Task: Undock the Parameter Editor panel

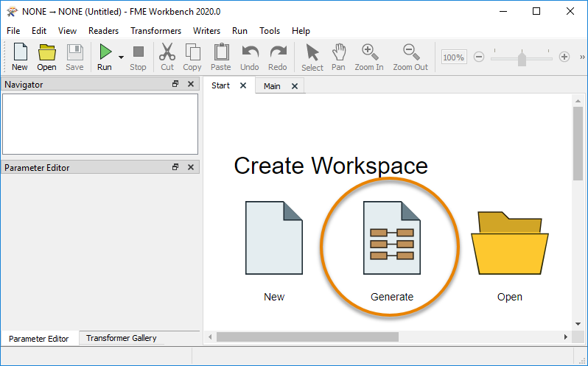Action: (x=175, y=167)
